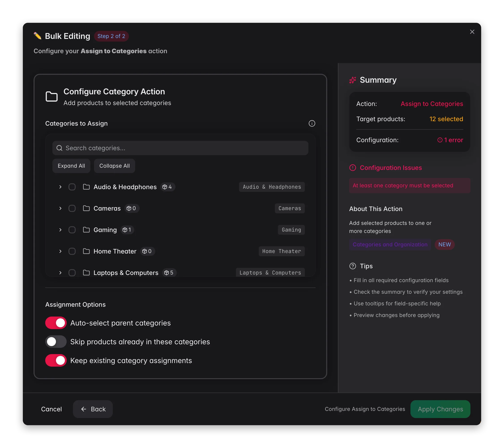Expand the Cameras category chevron
Image resolution: width=504 pixels, height=448 pixels.
[60, 208]
